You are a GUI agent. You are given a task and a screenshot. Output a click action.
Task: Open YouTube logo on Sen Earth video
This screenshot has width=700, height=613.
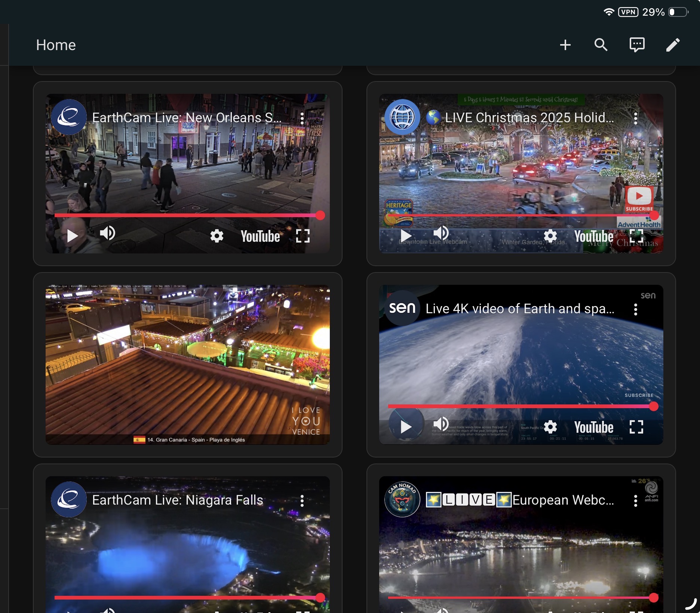click(594, 427)
